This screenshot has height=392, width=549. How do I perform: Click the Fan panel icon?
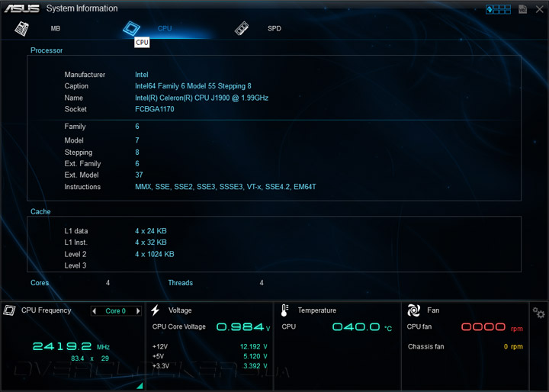[x=413, y=310]
